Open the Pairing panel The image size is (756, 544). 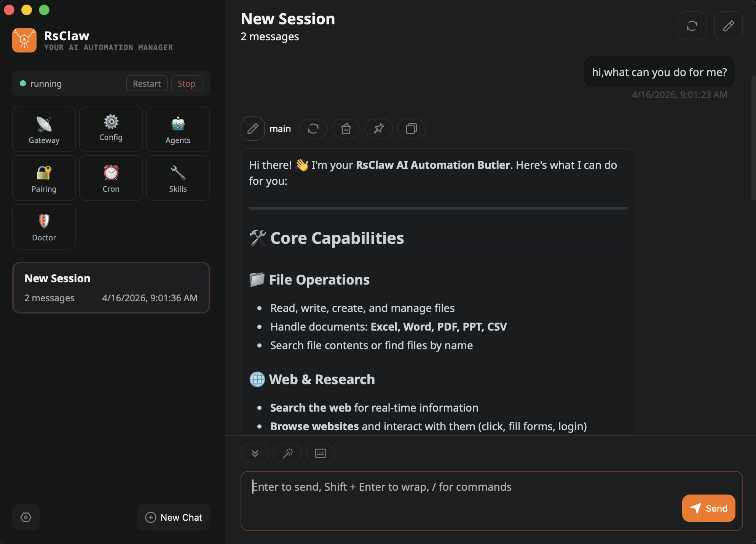pyautogui.click(x=44, y=178)
